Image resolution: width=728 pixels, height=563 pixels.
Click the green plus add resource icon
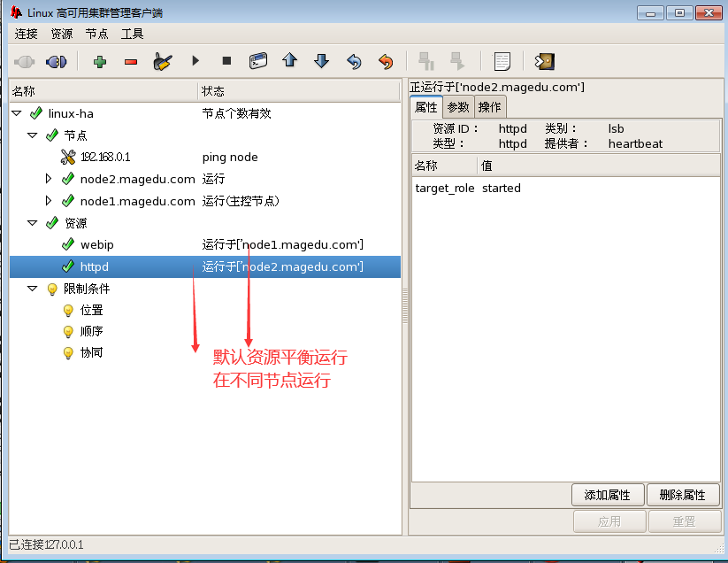99,61
